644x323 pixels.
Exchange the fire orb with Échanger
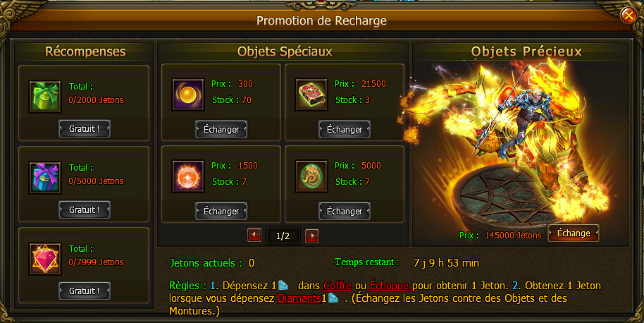click(221, 212)
